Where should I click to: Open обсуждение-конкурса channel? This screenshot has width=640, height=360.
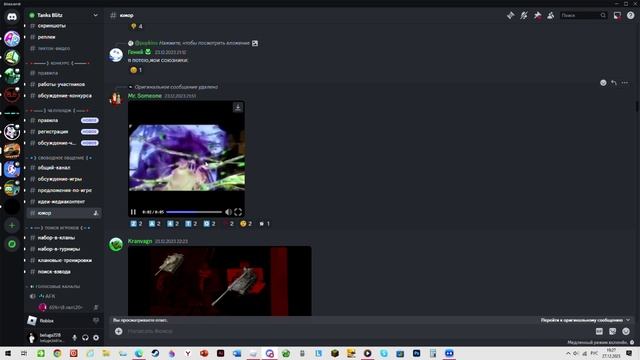coord(64,96)
